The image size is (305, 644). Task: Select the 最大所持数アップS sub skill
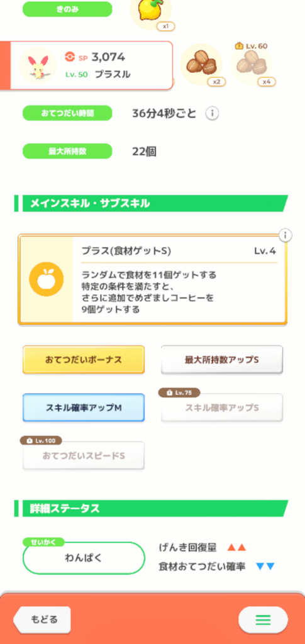(x=221, y=359)
